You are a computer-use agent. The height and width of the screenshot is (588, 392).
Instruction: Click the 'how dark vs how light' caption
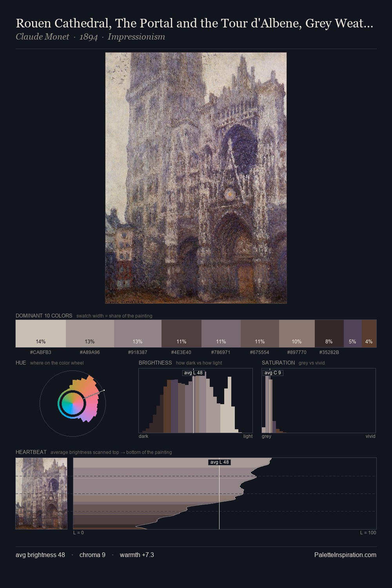click(199, 363)
